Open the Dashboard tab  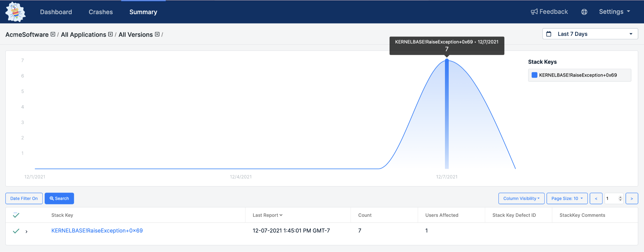[56, 12]
